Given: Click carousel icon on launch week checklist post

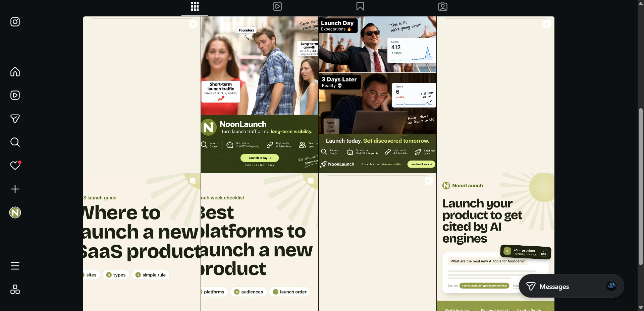Looking at the screenshot, I should 311,181.
